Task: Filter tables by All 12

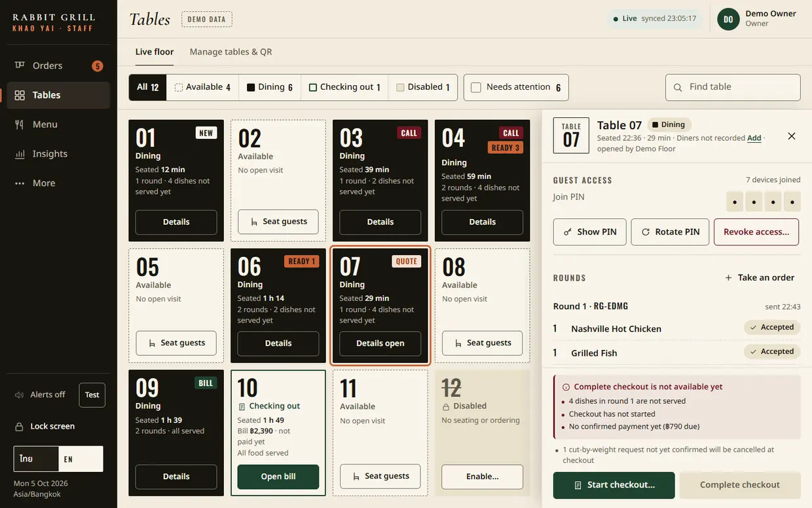Action: (147, 87)
